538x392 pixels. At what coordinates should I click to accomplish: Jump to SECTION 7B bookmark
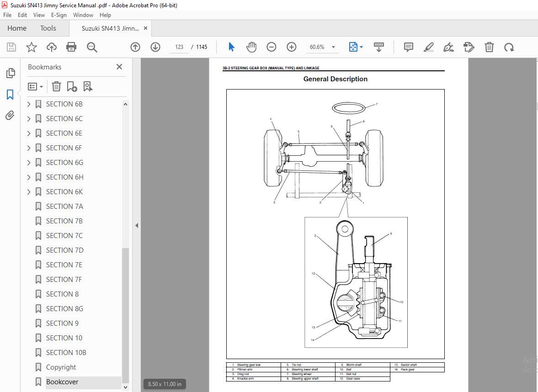[x=64, y=221]
